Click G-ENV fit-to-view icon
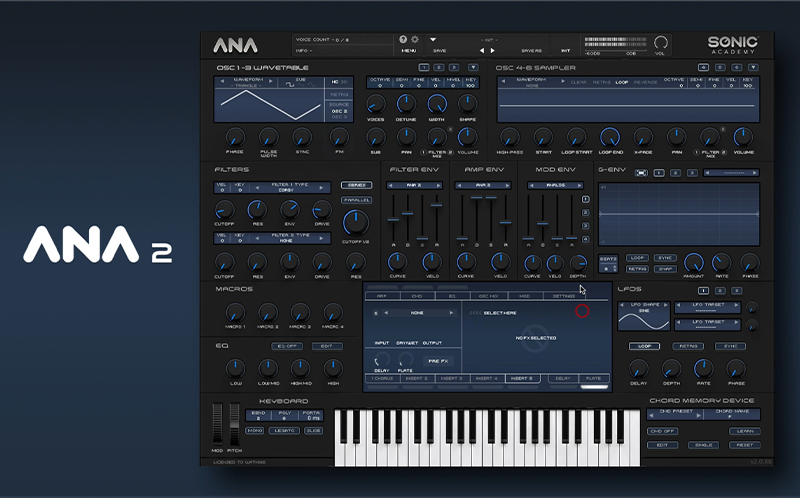 (x=641, y=173)
